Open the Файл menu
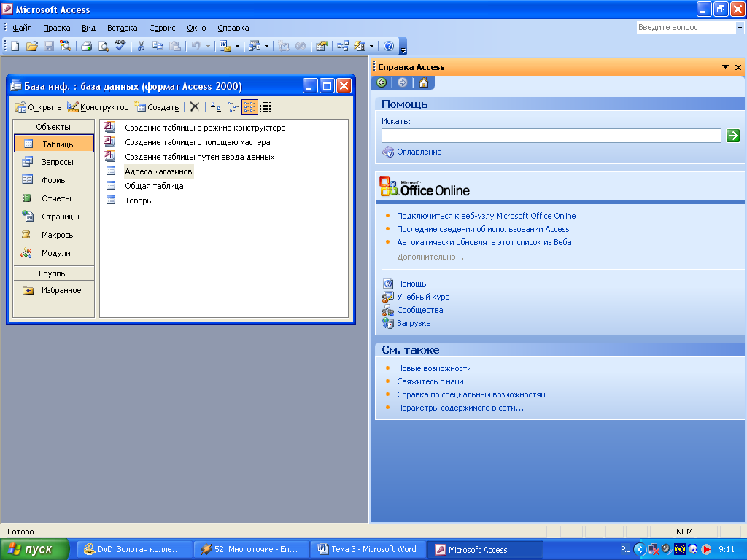This screenshot has width=747, height=560. [x=22, y=28]
